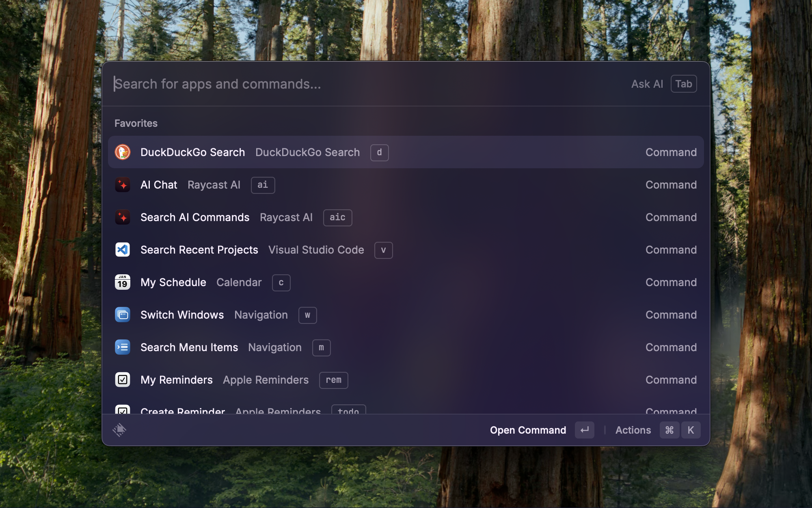This screenshot has height=508, width=812.
Task: Click the Visual Studio Code icon
Action: pyautogui.click(x=123, y=250)
